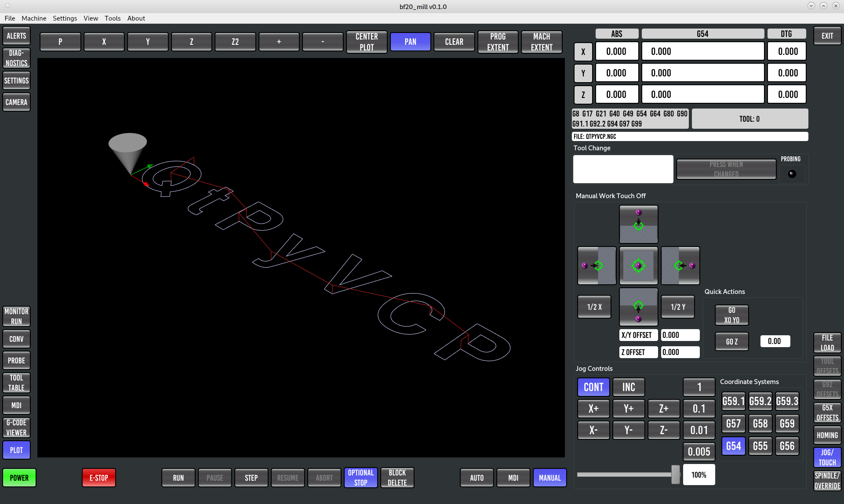
Task: Click the bottom-edge touch off probe icon
Action: pyautogui.click(x=638, y=307)
